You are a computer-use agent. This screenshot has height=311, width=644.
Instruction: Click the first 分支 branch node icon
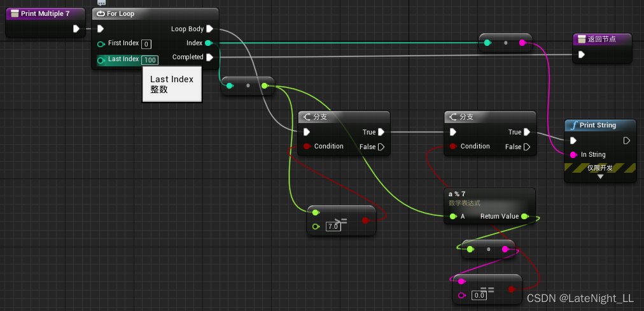pos(307,117)
